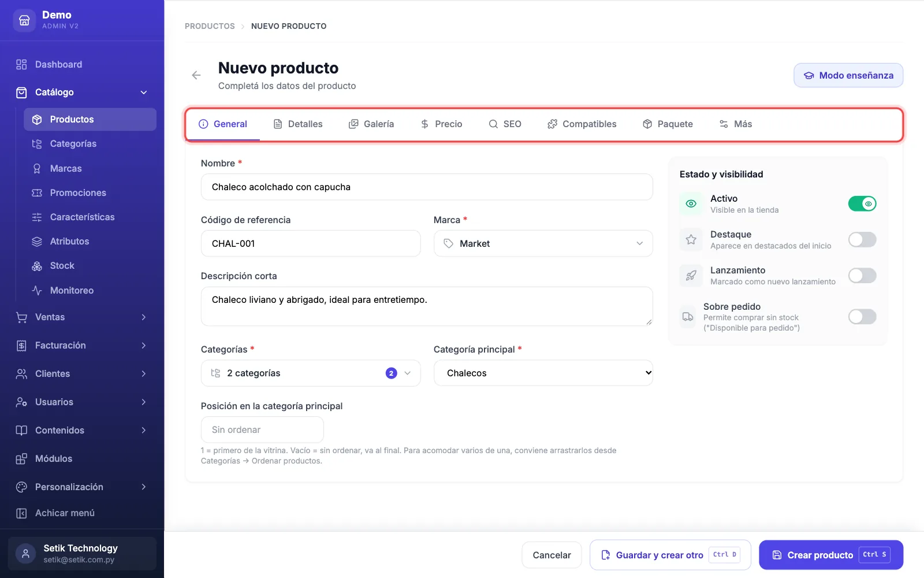The image size is (924, 578).
Task: Open Dashboard from the sidebar
Action: 82,64
